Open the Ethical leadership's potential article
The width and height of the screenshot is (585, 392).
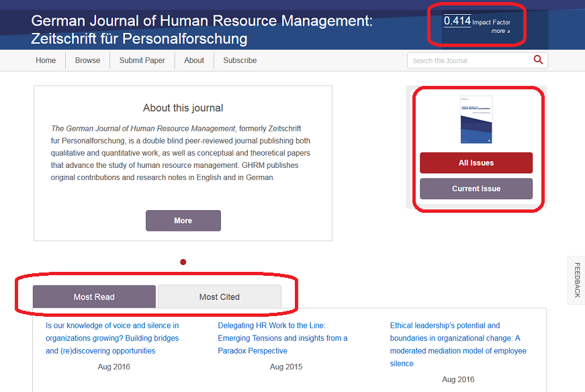pyautogui.click(x=458, y=344)
